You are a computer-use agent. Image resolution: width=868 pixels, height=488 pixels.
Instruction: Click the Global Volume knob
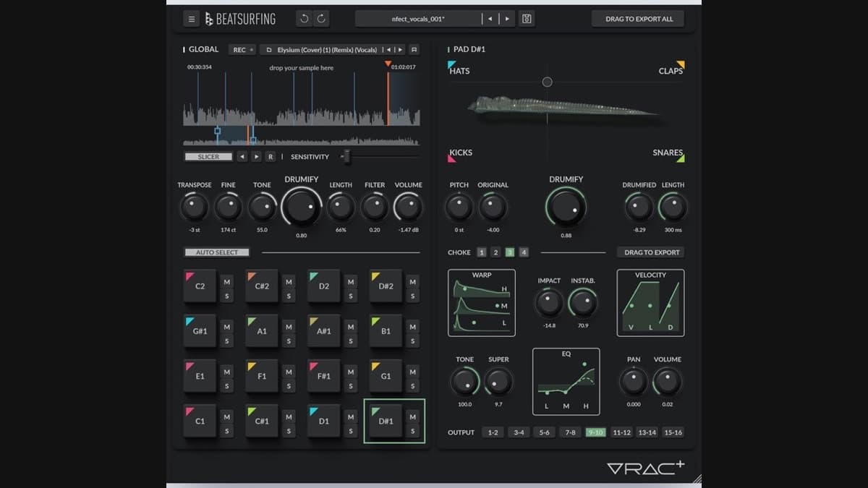(408, 208)
